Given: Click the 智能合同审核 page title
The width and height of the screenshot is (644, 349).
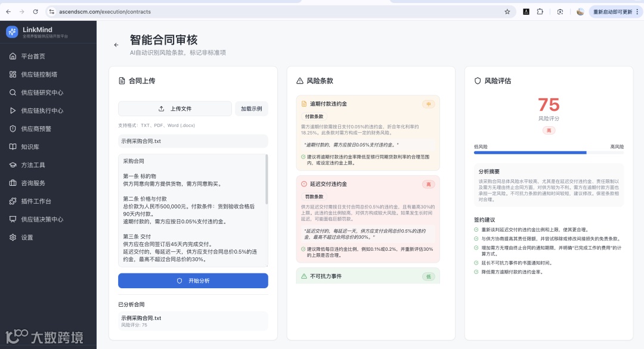Looking at the screenshot, I should tap(163, 40).
